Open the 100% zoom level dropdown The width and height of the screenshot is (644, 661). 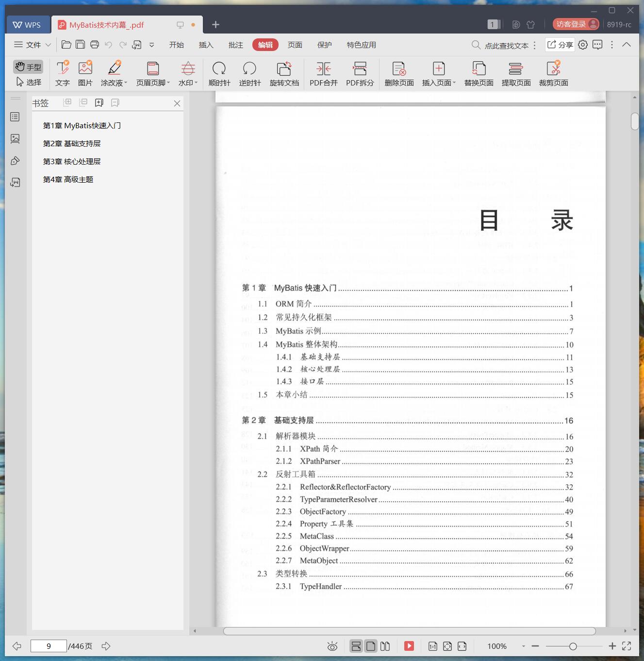[x=524, y=646]
